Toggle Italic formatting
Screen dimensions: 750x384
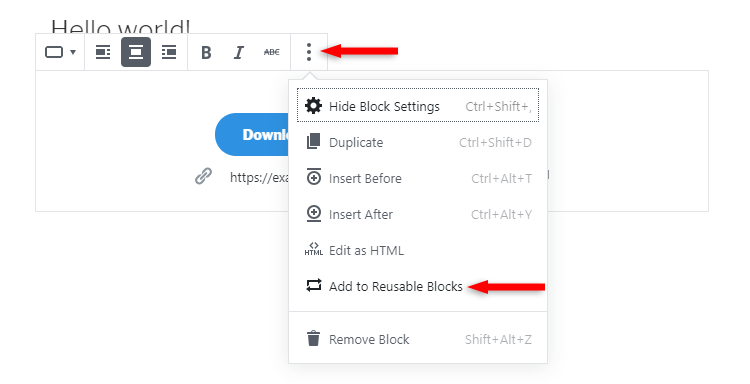(239, 52)
